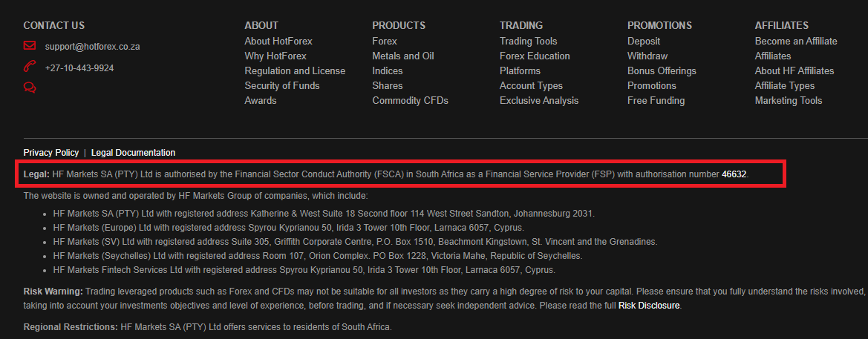Open the Metals and Oil products link
Screen dimensions: 868x339
pyautogui.click(x=403, y=56)
